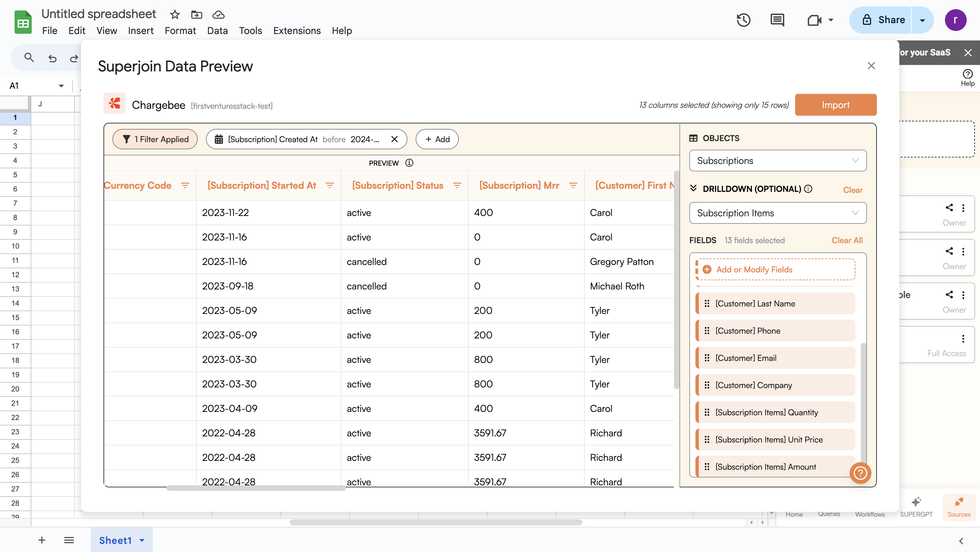
Task: Star the Untitled spreadsheet
Action: (175, 14)
